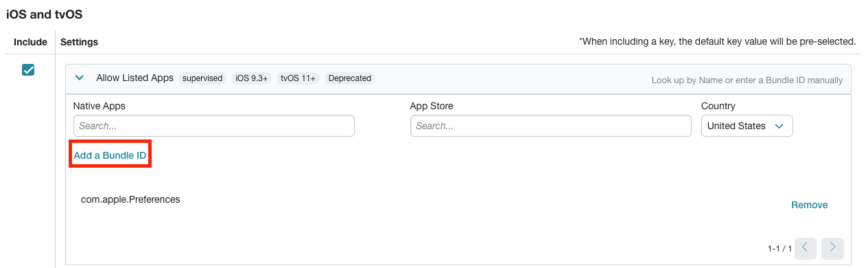The image size is (868, 268).
Task: Collapse the Allow Listed Apps chevron
Action: [x=79, y=78]
